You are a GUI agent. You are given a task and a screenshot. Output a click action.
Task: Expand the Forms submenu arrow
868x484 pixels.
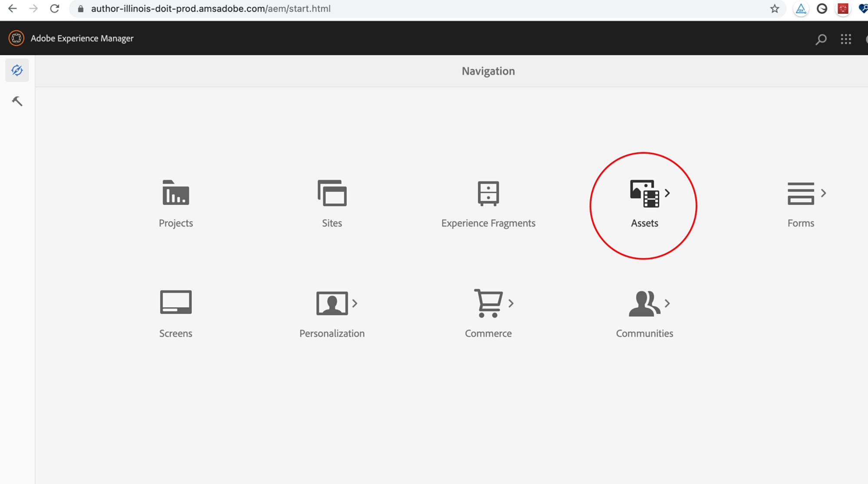825,193
